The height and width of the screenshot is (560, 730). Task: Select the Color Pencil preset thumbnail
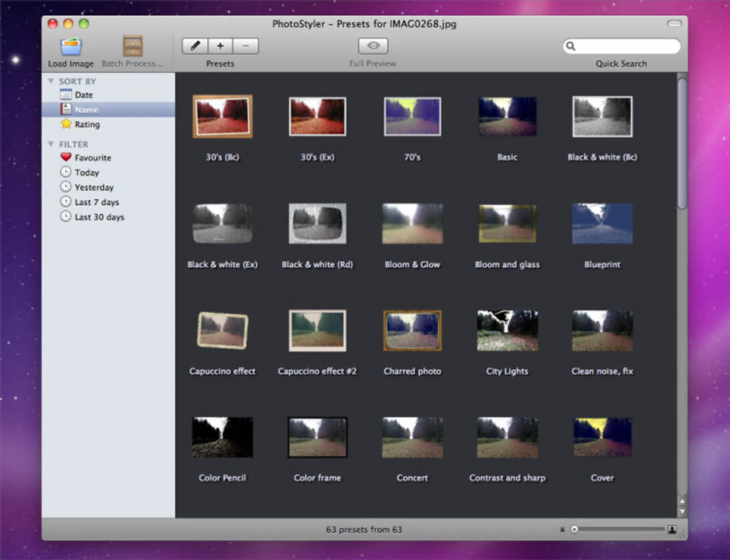(223, 437)
